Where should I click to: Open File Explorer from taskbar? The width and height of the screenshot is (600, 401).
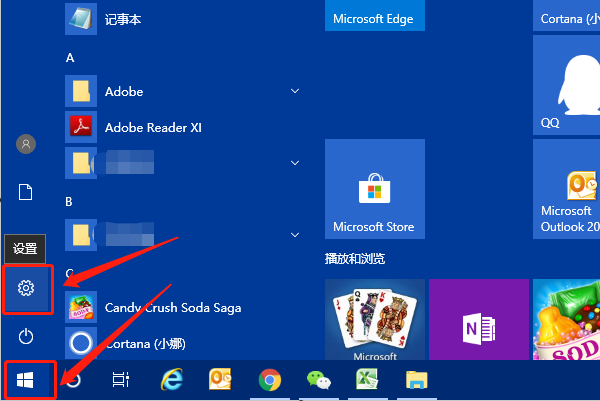(x=416, y=380)
